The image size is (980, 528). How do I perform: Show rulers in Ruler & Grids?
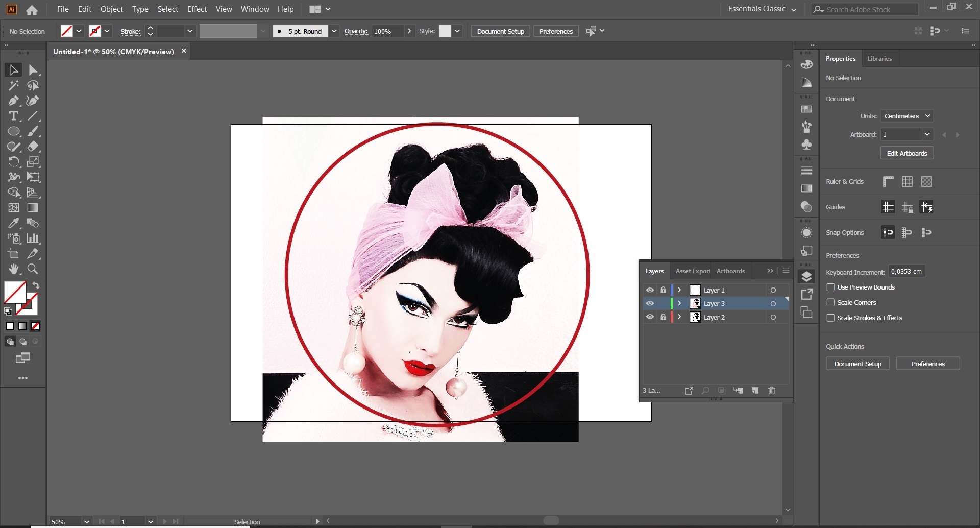tap(888, 181)
